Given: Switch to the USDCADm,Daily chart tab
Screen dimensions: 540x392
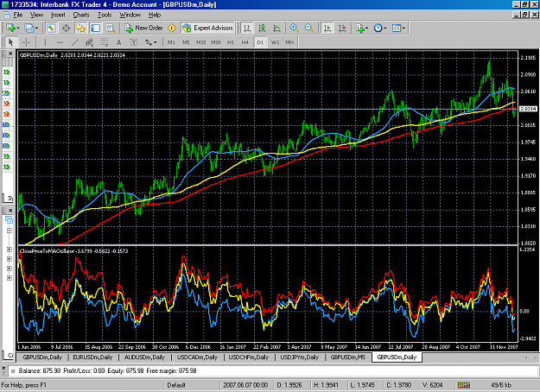Looking at the screenshot, I should (197, 357).
